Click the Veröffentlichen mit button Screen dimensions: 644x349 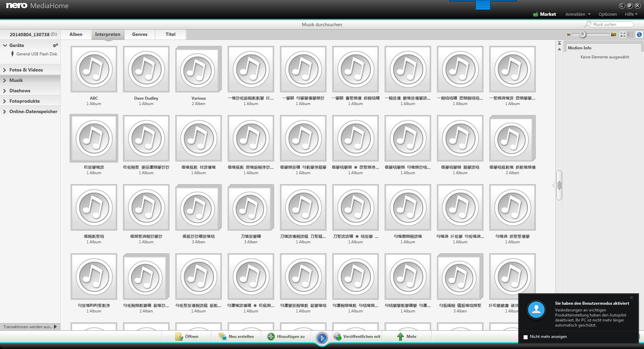tap(357, 337)
